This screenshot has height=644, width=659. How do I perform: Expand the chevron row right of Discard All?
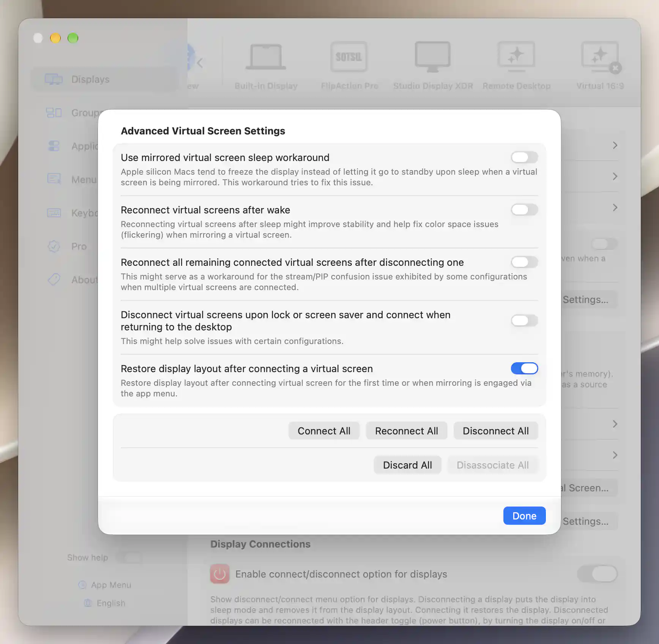click(x=615, y=455)
